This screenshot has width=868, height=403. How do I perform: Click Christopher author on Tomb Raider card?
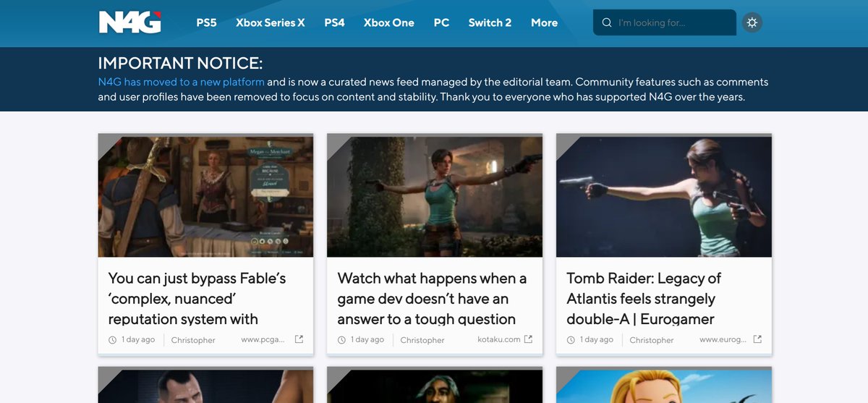652,340
